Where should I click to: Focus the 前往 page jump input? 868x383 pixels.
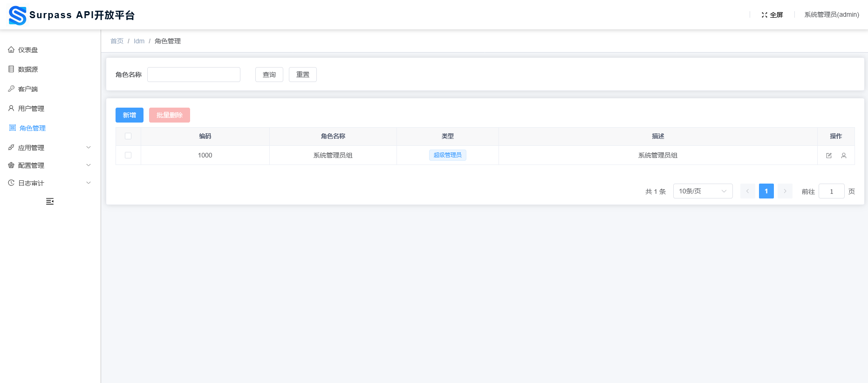point(832,191)
